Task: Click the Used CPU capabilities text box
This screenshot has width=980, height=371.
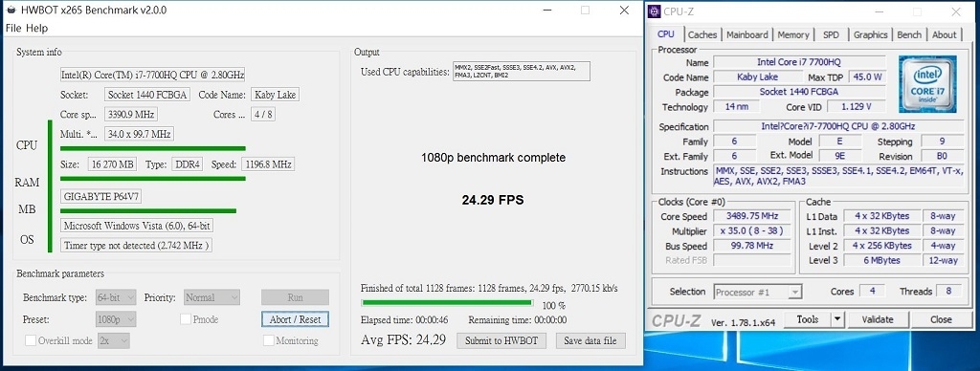Action: point(522,71)
